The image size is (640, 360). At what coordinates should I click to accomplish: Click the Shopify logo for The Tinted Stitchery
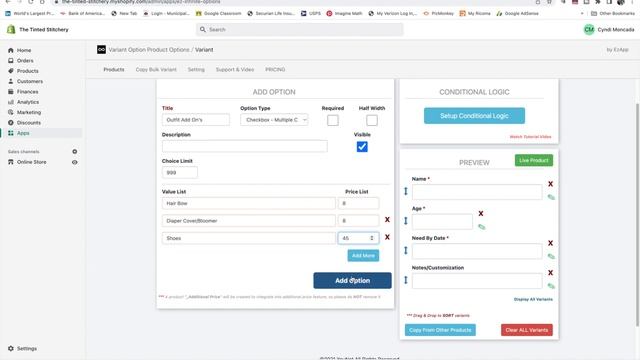(11, 29)
